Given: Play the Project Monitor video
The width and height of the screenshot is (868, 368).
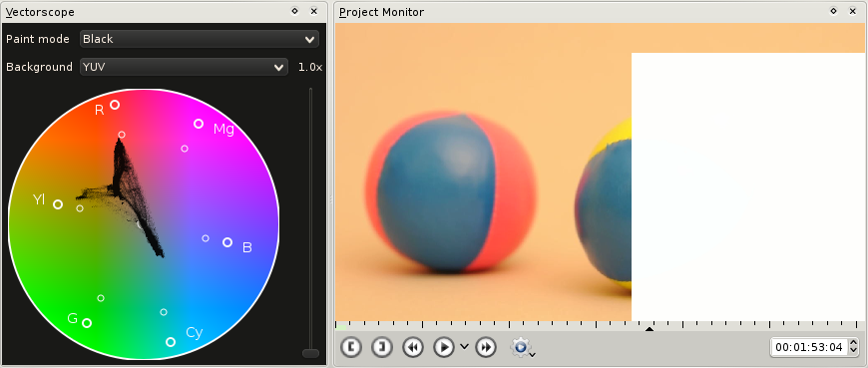Looking at the screenshot, I should [x=443, y=347].
